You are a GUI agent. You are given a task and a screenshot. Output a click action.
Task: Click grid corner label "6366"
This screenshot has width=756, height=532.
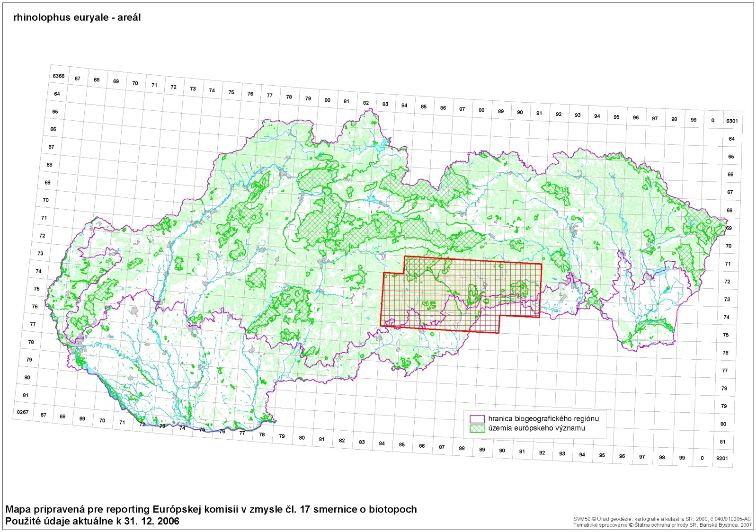59,76
